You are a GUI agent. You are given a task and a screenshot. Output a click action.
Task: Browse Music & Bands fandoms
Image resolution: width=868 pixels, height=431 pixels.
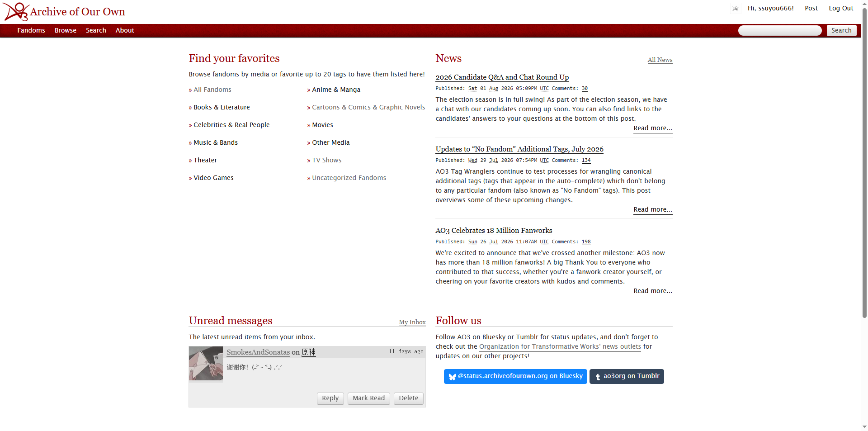(x=216, y=142)
